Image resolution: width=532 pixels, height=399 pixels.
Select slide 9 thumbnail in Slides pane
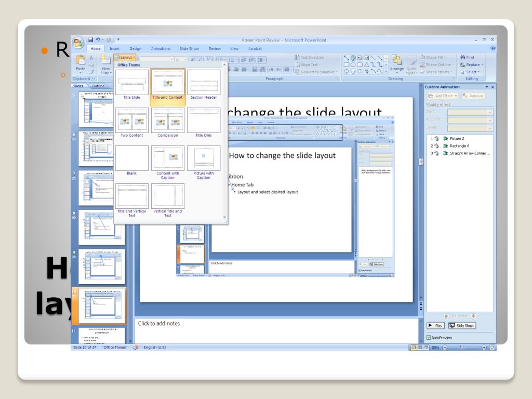coord(101,267)
